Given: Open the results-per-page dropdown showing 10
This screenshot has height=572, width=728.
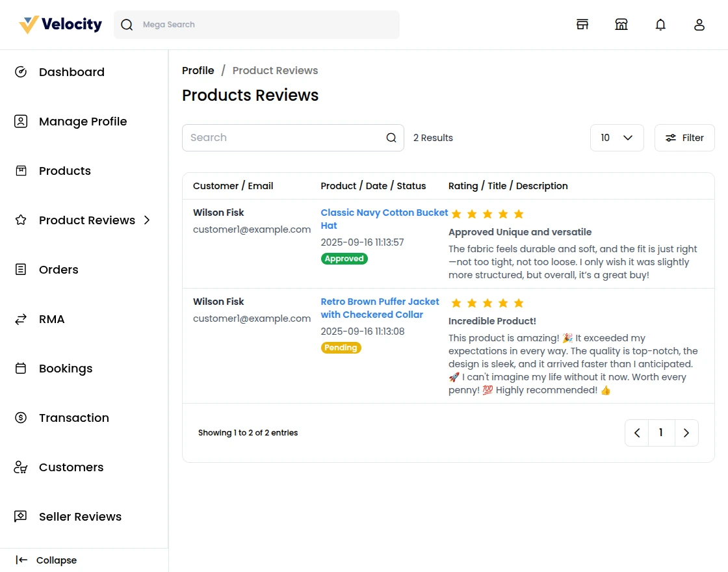Looking at the screenshot, I should pos(616,137).
